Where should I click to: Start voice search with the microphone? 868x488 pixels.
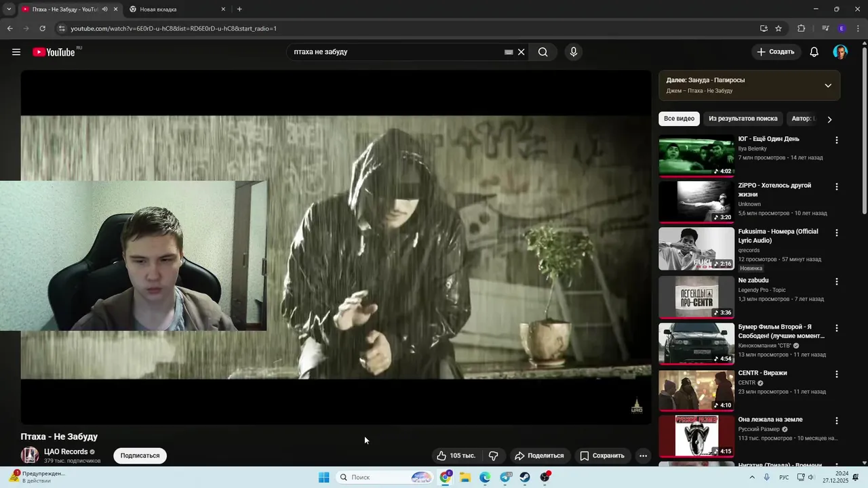[x=574, y=52]
